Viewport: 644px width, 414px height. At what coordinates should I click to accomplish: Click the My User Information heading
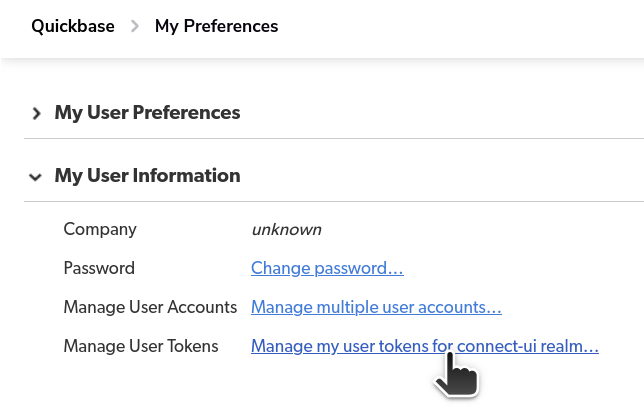147,175
